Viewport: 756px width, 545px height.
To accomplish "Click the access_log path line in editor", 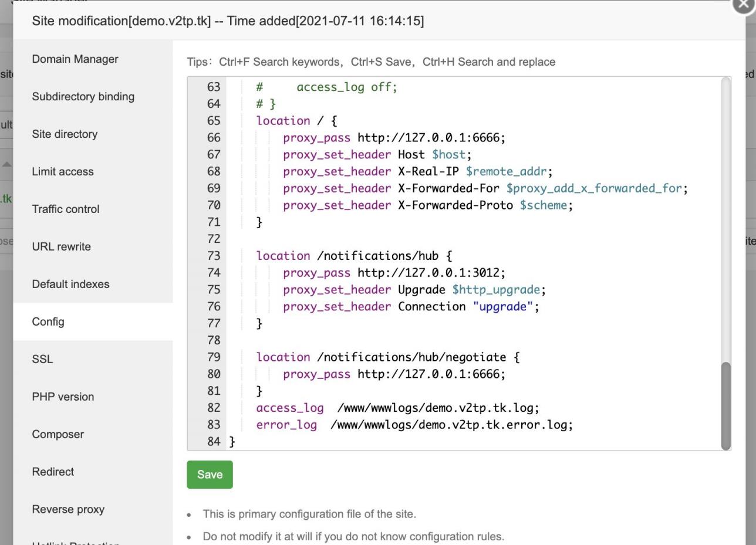I will pos(437,408).
